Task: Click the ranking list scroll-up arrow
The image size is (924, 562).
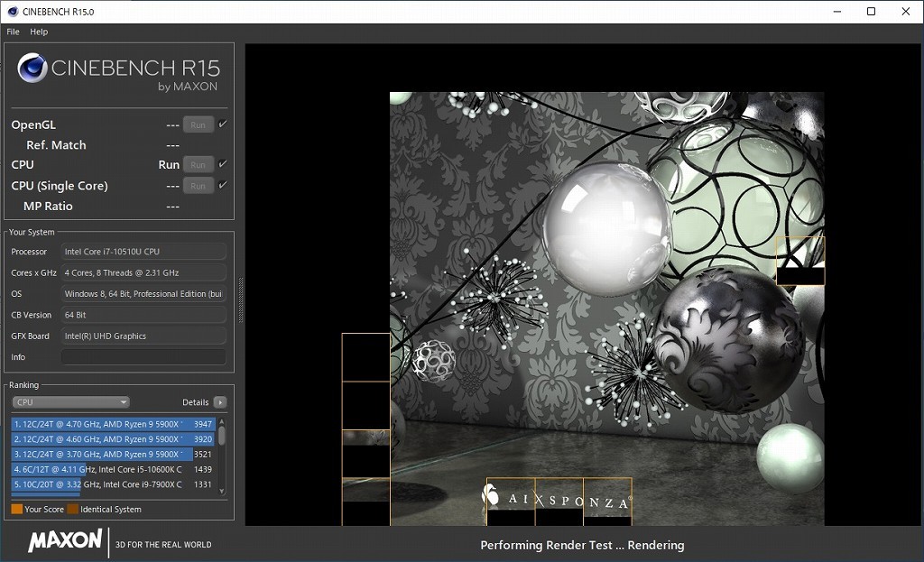Action: (x=222, y=421)
